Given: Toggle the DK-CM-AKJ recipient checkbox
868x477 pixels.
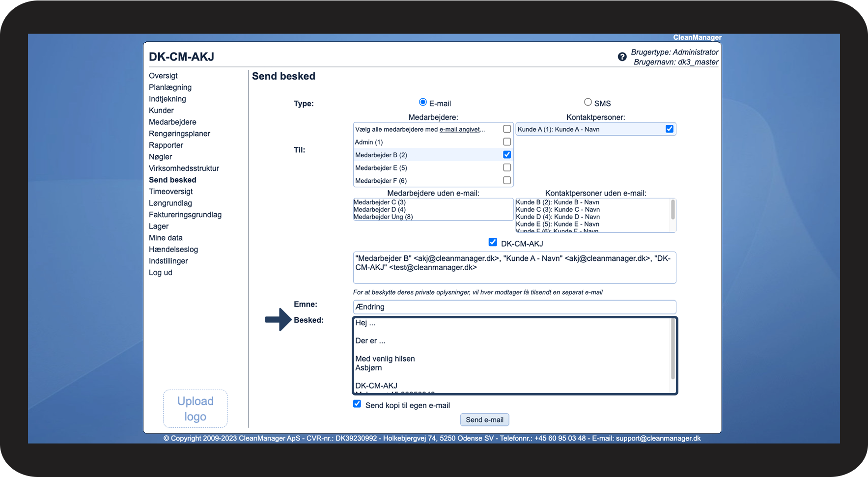Looking at the screenshot, I should pos(493,242).
